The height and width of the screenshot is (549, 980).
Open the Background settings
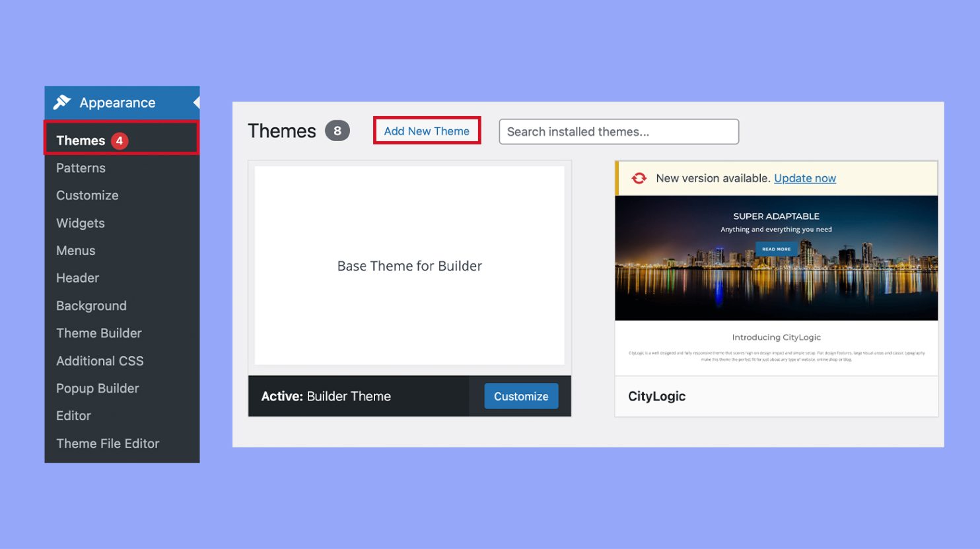[91, 306]
